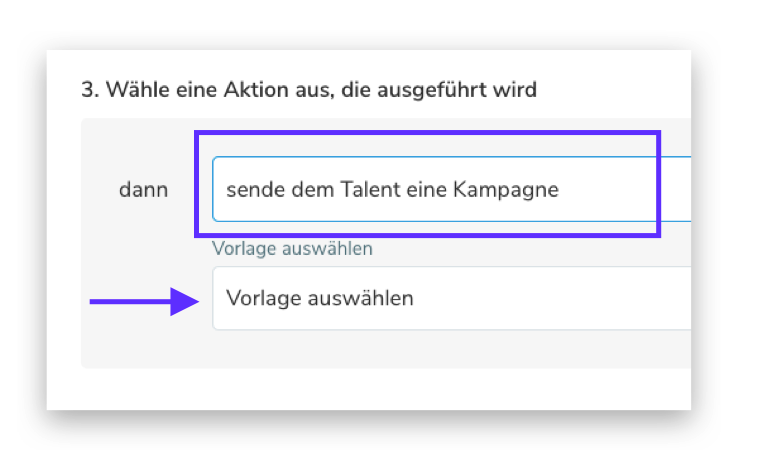771x473 pixels.
Task: Open the "Vorlage auswählen" template dropdown field
Action: pyautogui.click(x=450, y=298)
